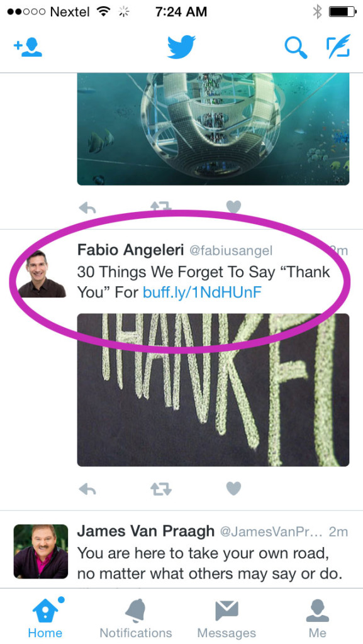
Task: Open Fabio Angeleri's profile name
Action: point(130,249)
